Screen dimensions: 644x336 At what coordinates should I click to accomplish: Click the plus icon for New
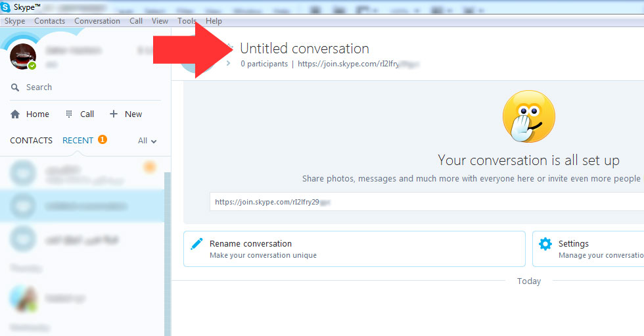(114, 114)
